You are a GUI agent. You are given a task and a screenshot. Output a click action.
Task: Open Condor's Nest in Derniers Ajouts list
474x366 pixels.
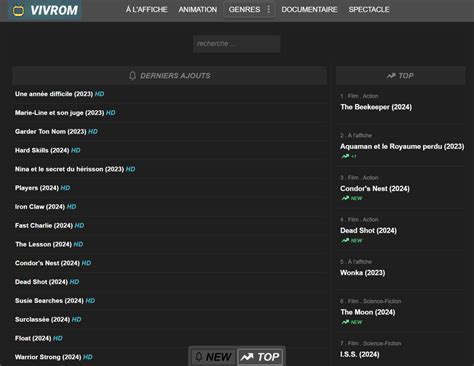pyautogui.click(x=47, y=263)
